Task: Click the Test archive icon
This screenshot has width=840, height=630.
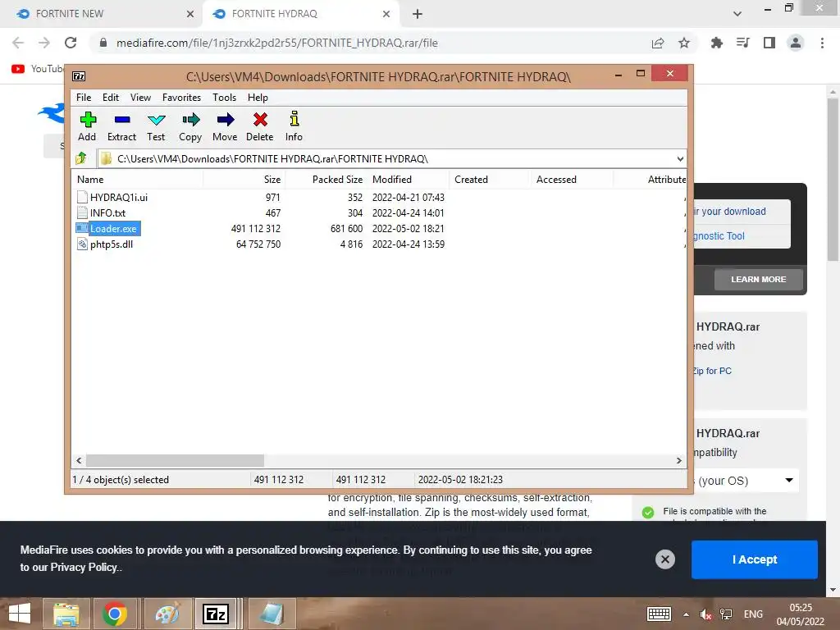Action: [x=157, y=120]
